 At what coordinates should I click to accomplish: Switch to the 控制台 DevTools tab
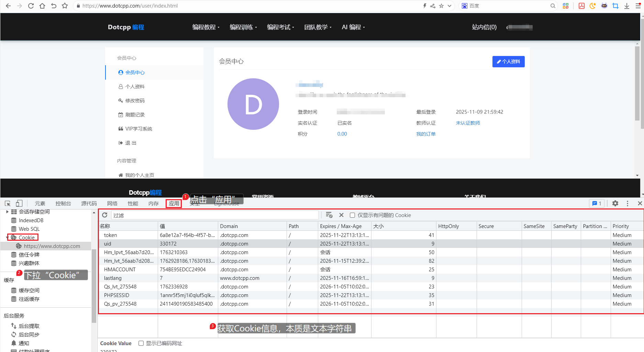63,204
